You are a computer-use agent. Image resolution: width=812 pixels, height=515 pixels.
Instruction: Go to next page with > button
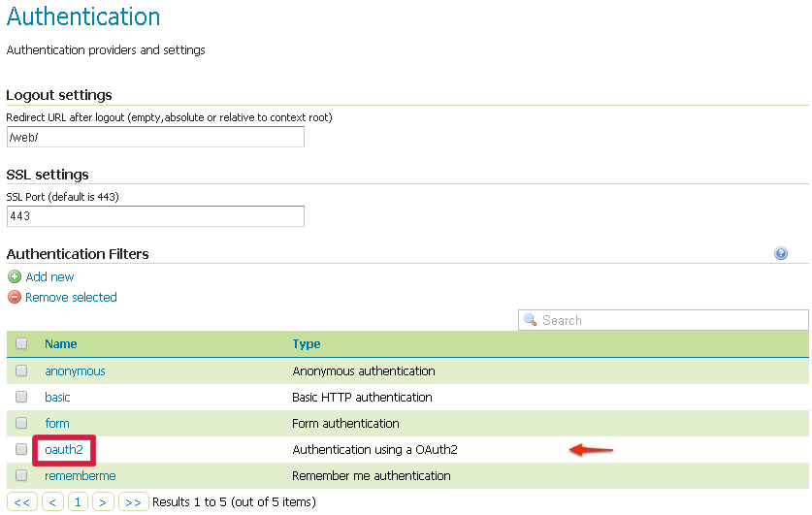(103, 501)
